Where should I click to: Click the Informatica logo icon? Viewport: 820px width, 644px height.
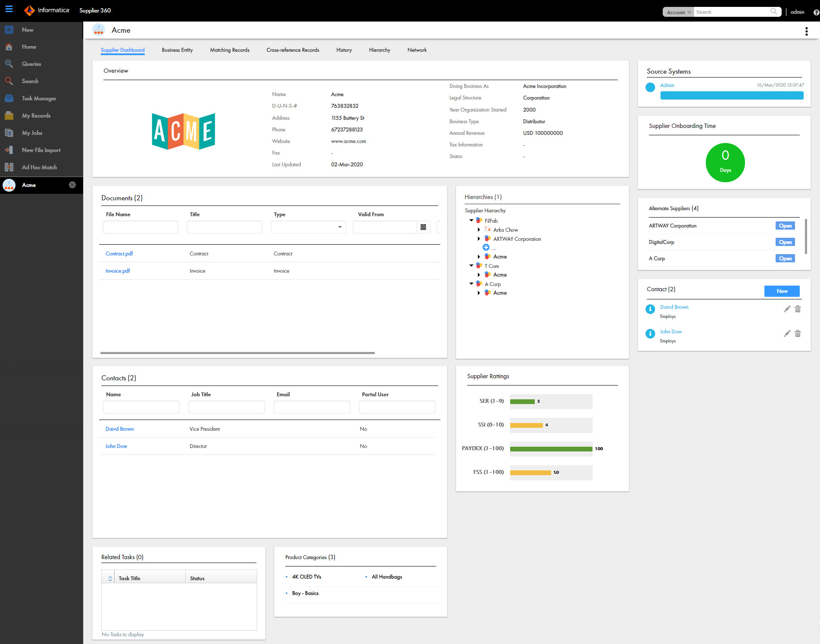point(29,10)
